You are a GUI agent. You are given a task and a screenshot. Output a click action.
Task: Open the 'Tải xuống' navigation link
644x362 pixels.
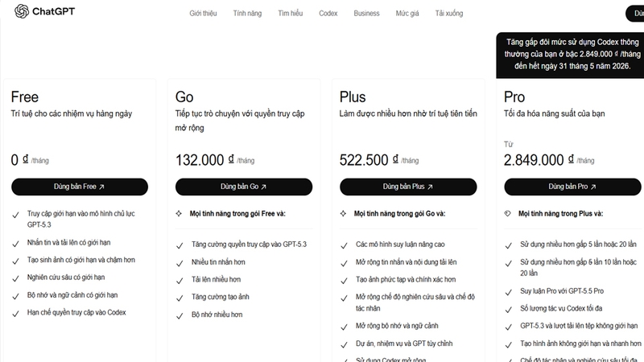click(x=449, y=13)
